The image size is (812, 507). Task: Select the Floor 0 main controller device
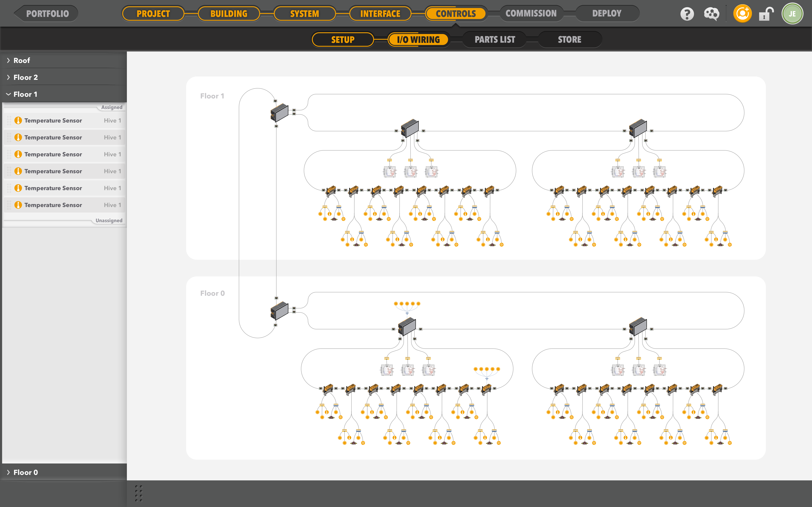point(280,311)
